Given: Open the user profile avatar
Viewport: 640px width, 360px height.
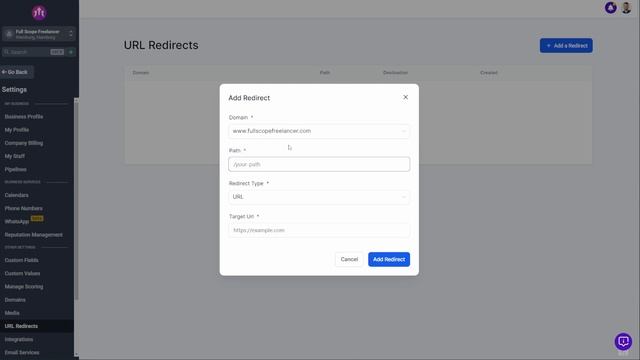Looking at the screenshot, I should click(626, 8).
